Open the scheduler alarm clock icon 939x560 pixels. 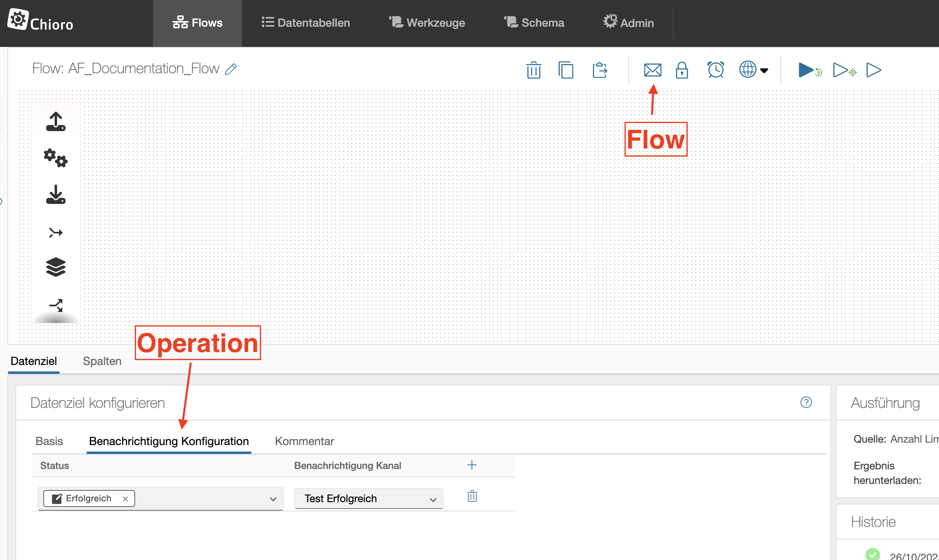716,70
